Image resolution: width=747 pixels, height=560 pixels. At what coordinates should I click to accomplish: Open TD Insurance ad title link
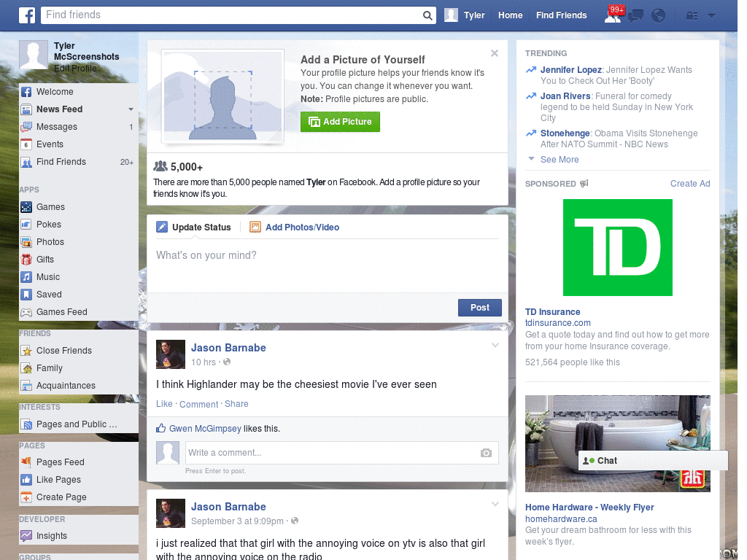553,312
